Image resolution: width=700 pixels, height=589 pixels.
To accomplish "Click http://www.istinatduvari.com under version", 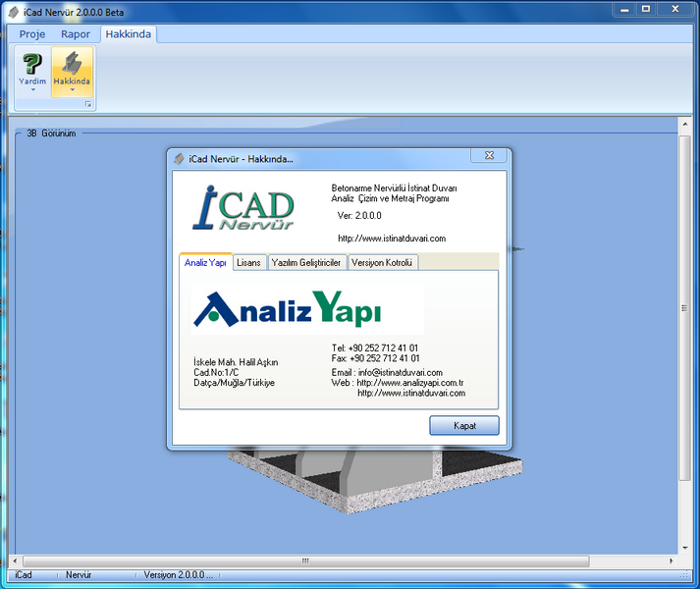I will (x=392, y=239).
